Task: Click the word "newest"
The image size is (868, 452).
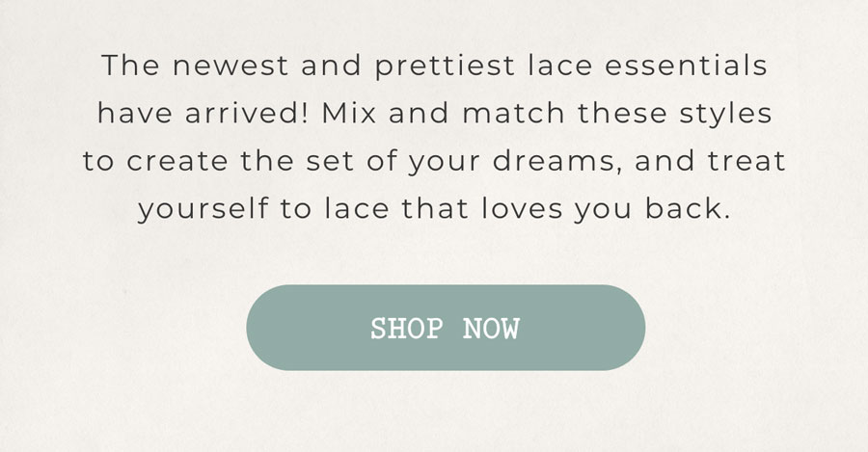Action: [231, 66]
